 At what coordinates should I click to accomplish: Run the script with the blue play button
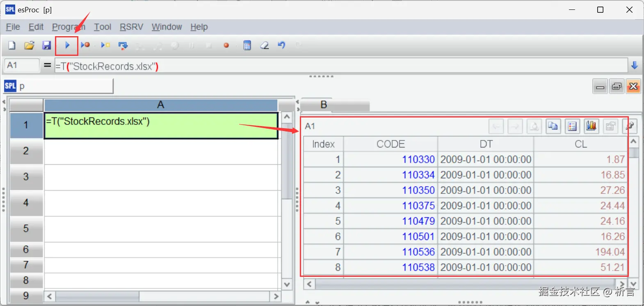67,45
